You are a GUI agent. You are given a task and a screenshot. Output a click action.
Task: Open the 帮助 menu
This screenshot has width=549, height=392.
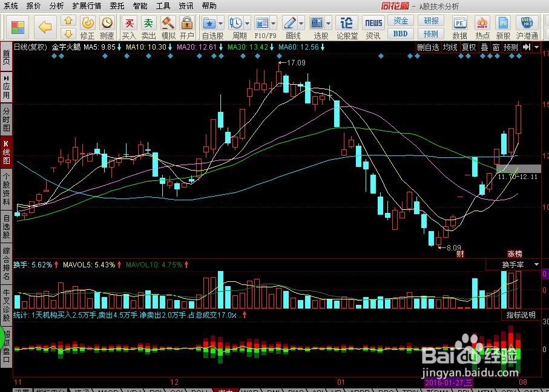(x=209, y=5)
